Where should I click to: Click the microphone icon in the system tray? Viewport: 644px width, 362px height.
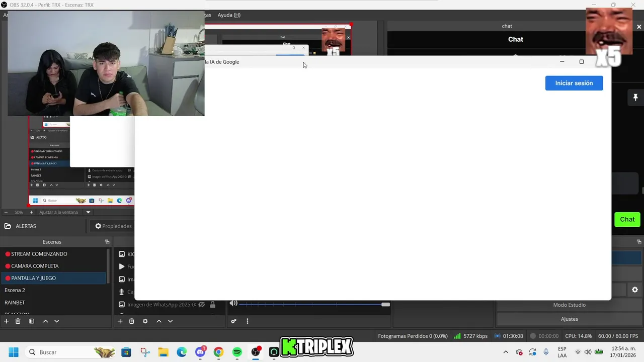(x=546, y=352)
